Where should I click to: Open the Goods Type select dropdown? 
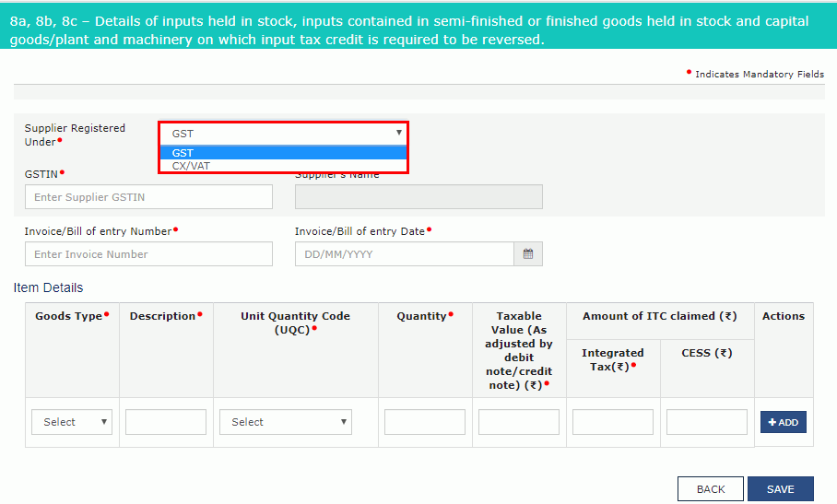click(72, 422)
